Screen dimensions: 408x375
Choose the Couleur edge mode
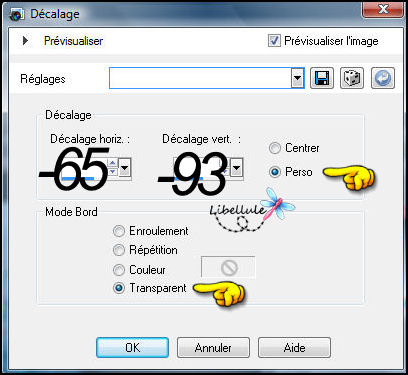[119, 270]
